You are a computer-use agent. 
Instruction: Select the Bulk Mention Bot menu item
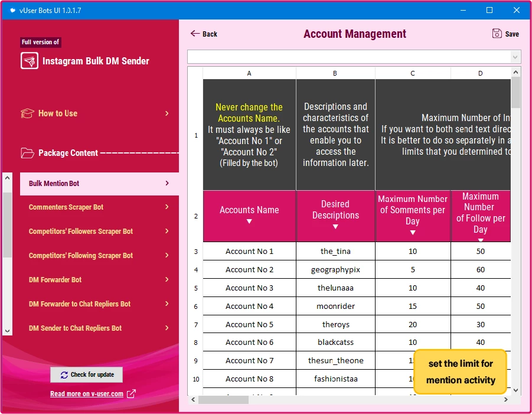click(99, 184)
